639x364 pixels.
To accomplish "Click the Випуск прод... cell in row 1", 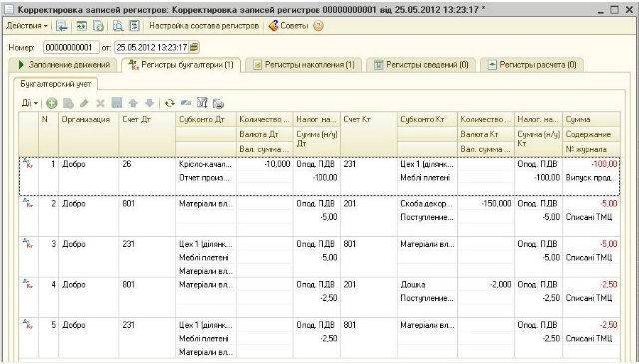I will (591, 178).
